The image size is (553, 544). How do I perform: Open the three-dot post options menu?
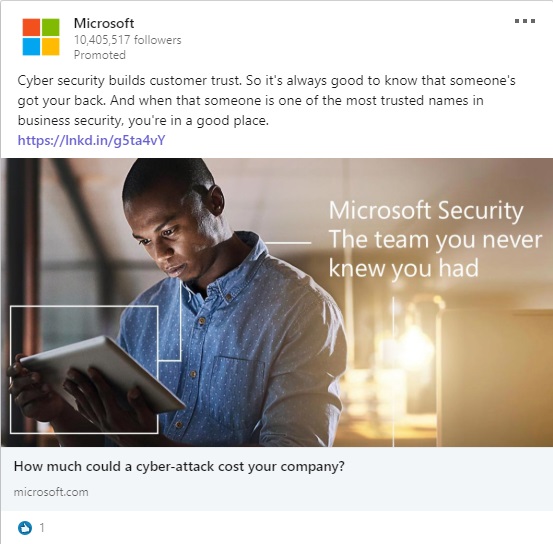point(525,21)
